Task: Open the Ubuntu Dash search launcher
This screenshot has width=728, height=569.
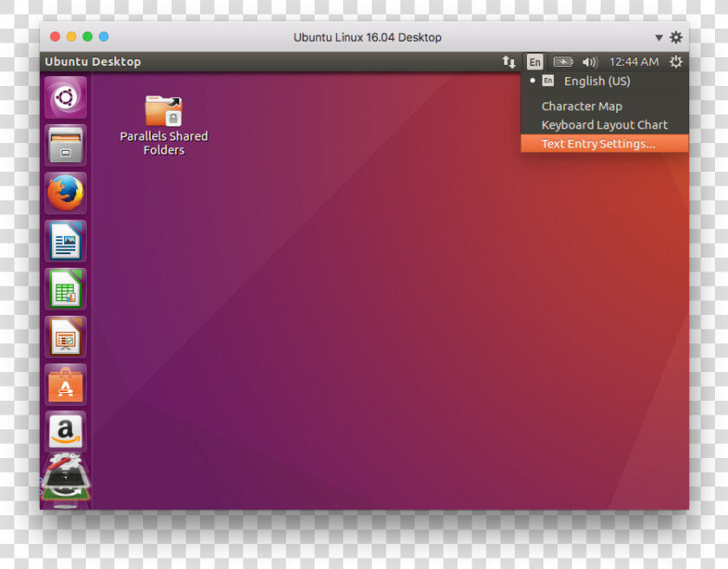Action: click(66, 97)
